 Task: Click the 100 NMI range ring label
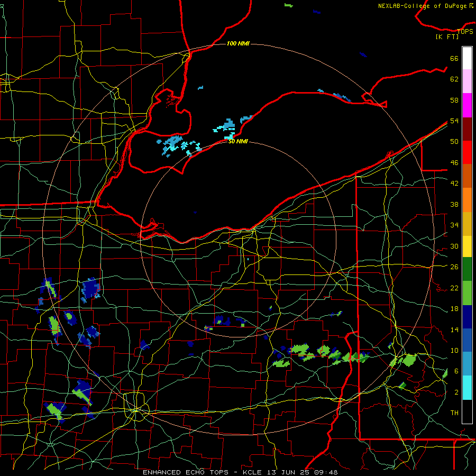click(238, 43)
